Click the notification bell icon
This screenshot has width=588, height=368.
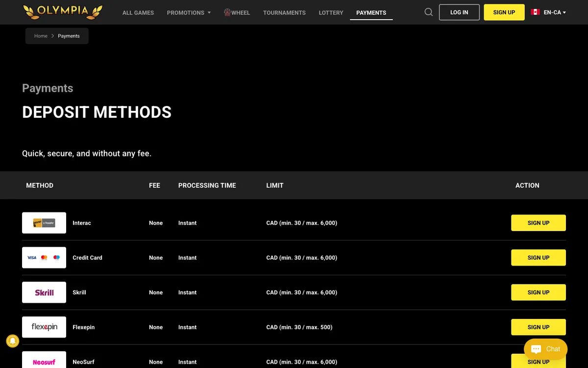pos(13,341)
